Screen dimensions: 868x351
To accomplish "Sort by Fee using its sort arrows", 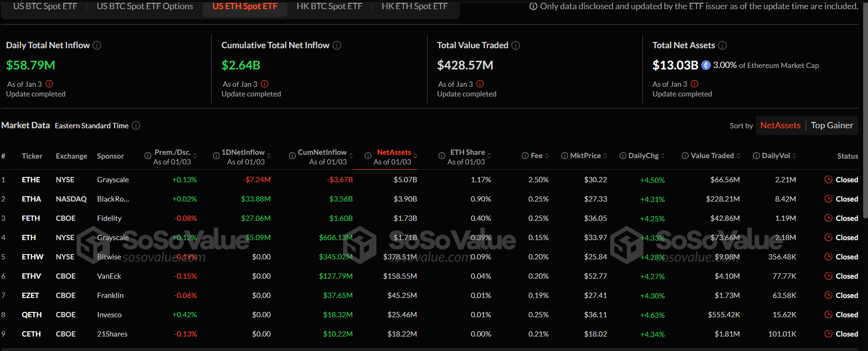I will click(x=547, y=156).
